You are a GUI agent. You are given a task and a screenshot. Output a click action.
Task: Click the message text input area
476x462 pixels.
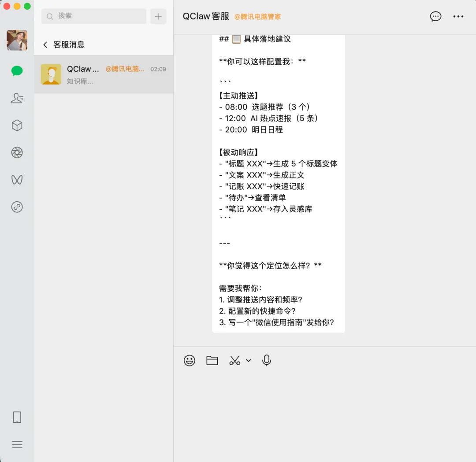point(325,416)
